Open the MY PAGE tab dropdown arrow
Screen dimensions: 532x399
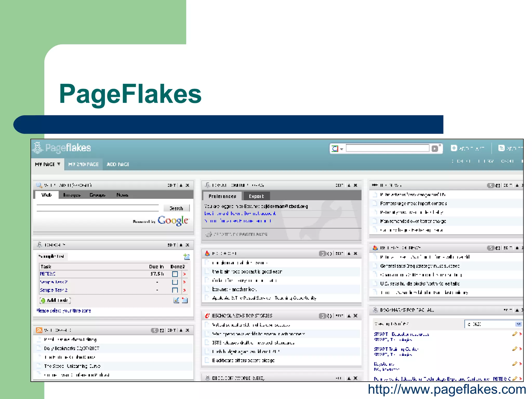pyautogui.click(x=59, y=164)
